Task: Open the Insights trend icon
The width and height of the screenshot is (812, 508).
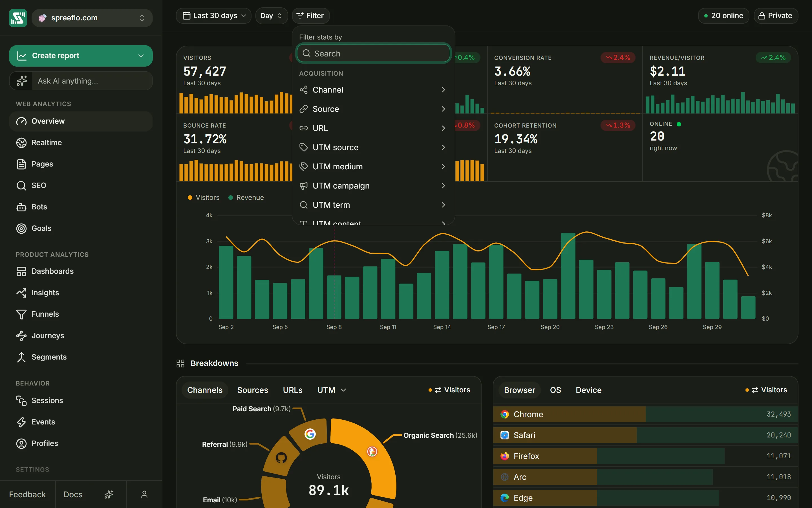Action: [x=21, y=293]
